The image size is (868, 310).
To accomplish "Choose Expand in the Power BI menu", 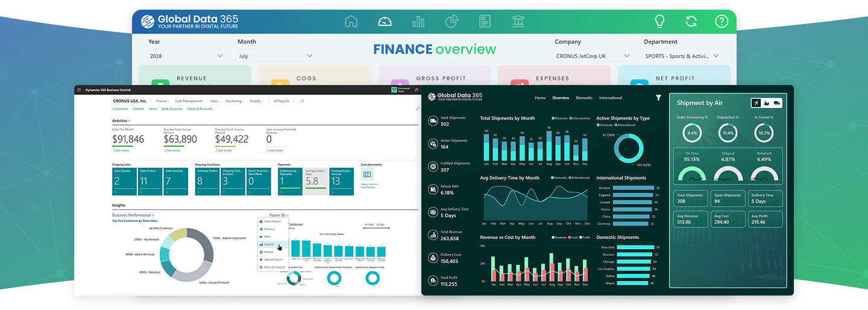I will [x=269, y=244].
